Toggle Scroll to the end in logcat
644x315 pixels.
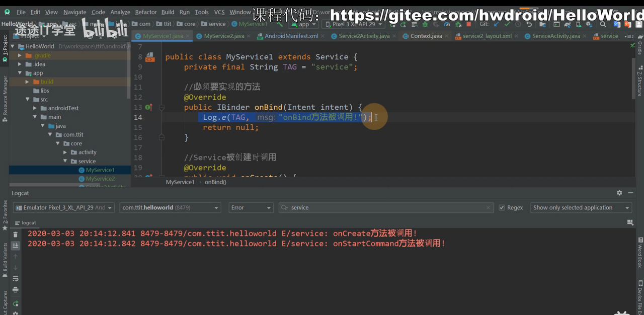(x=16, y=246)
